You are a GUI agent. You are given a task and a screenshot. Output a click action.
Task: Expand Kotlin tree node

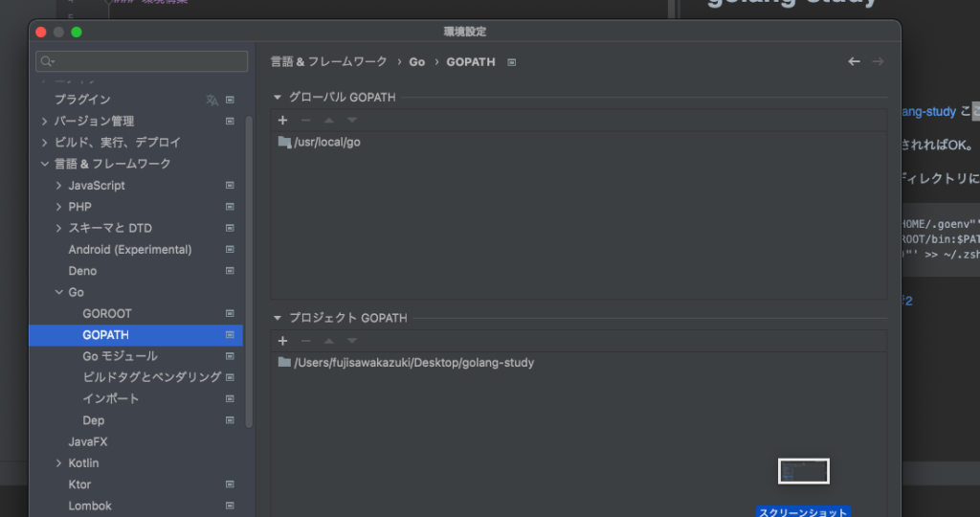(x=58, y=463)
